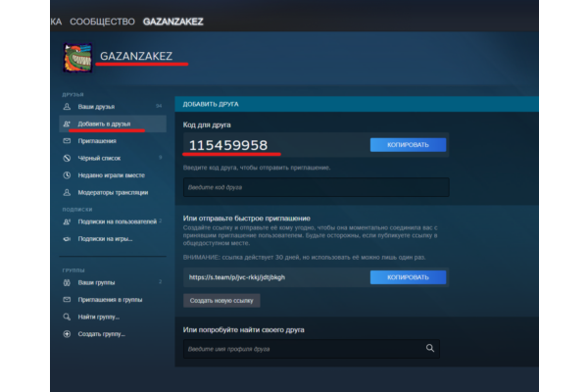Click the Создать группу plus icon
Image resolution: width=588 pixels, height=392 pixels.
click(67, 334)
